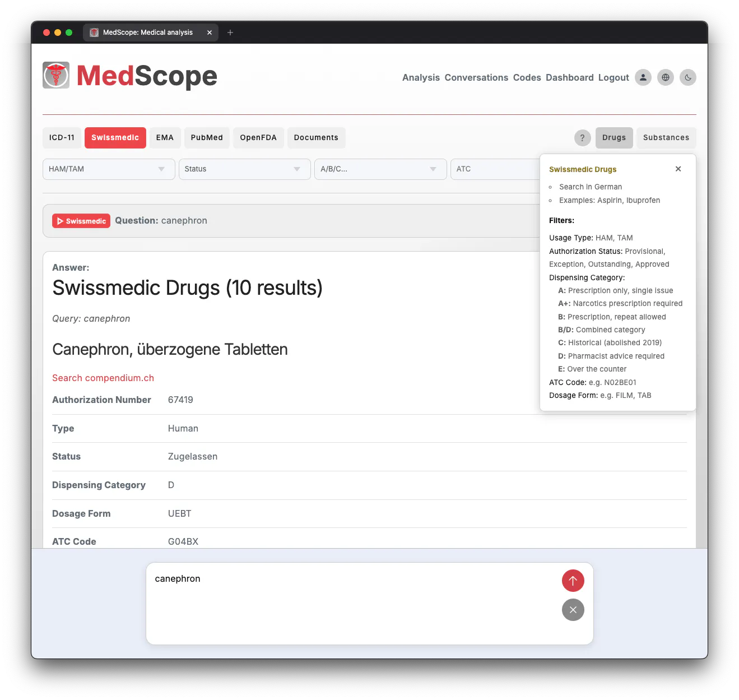Click the Canephron, überzogene Tabletten heading

[170, 350]
